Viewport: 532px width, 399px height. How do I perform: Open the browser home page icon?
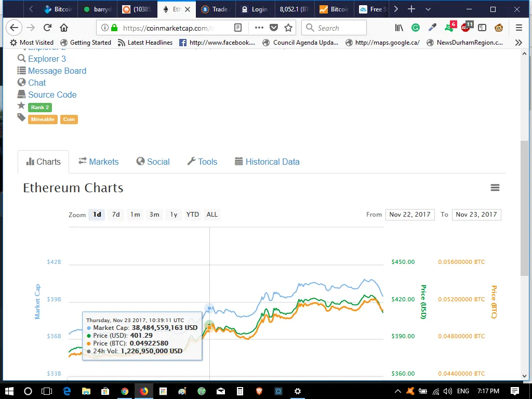click(64, 28)
